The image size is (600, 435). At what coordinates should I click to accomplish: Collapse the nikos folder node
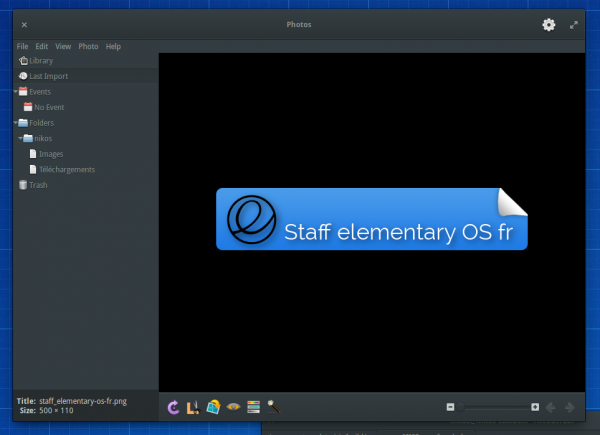coord(20,138)
